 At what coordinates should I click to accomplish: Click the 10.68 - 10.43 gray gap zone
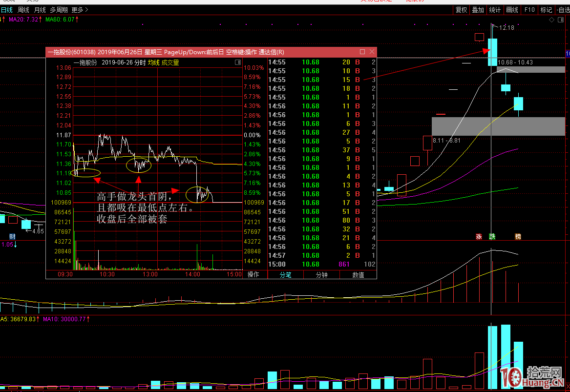[x=531, y=69]
